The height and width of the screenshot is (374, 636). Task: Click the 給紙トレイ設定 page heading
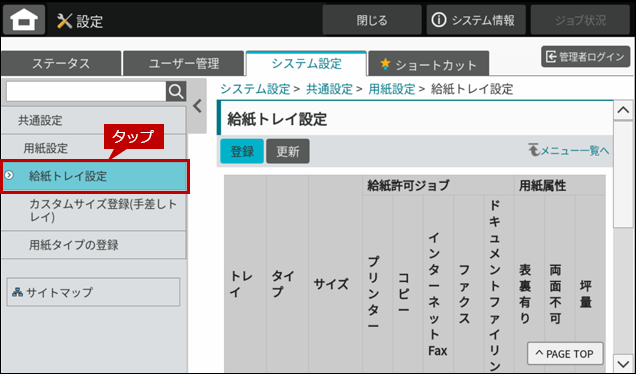[x=277, y=119]
